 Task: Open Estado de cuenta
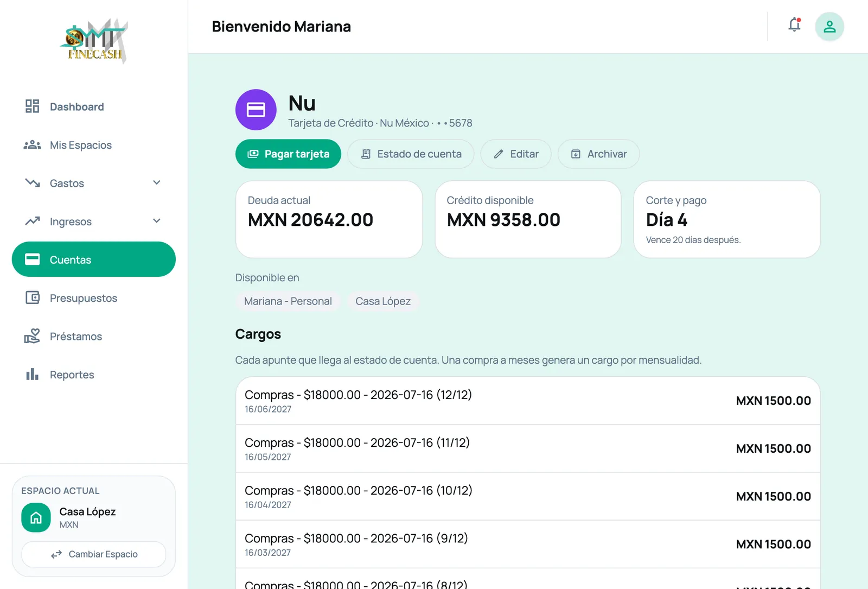tap(411, 154)
